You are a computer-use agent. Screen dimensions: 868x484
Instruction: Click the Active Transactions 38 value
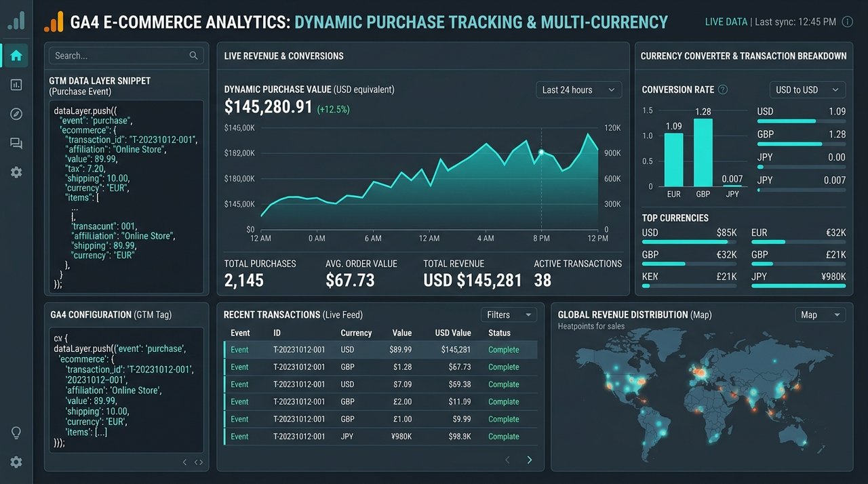(x=542, y=280)
